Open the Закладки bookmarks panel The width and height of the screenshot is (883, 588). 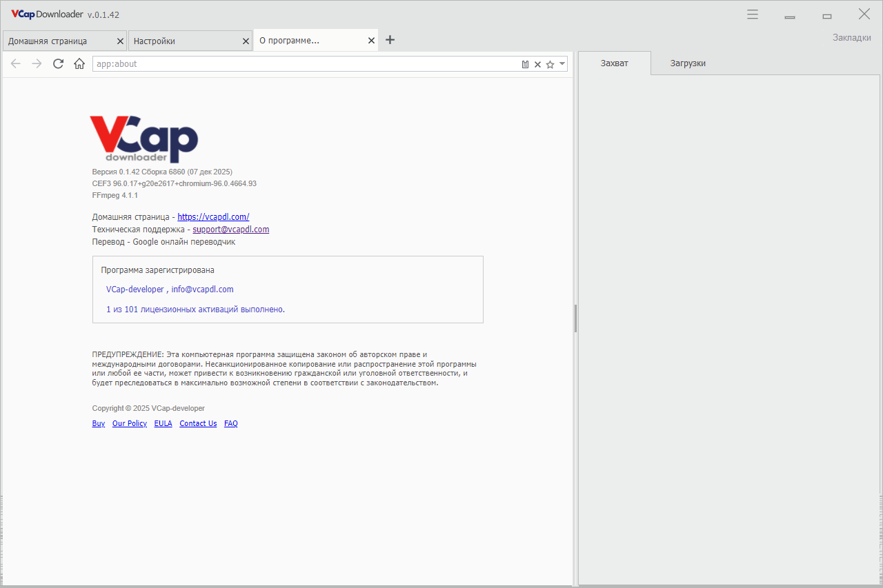pyautogui.click(x=851, y=37)
